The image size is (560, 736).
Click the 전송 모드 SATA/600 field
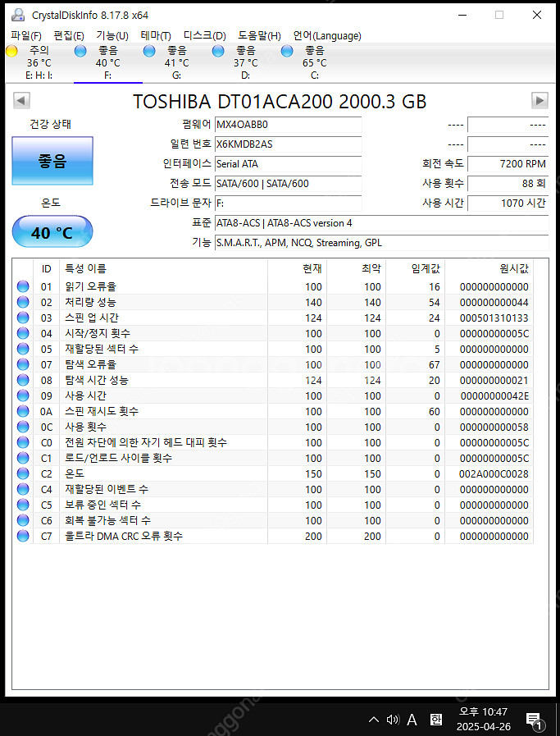pyautogui.click(x=288, y=184)
